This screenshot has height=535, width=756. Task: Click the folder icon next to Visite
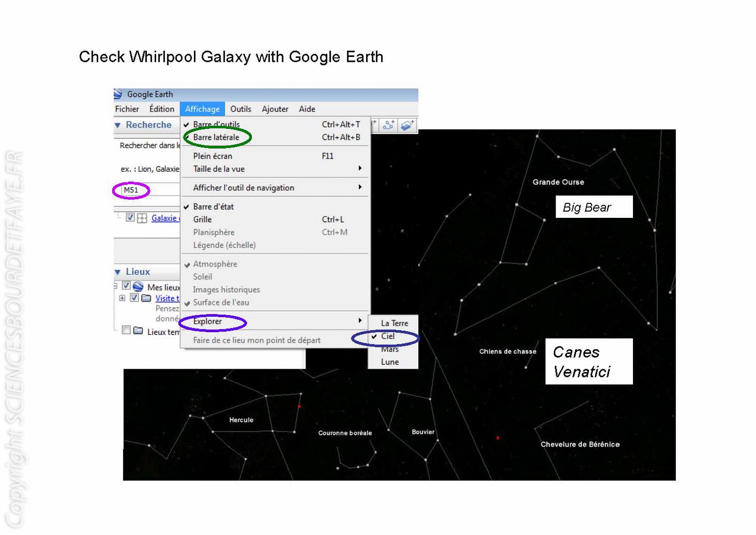[x=146, y=298]
